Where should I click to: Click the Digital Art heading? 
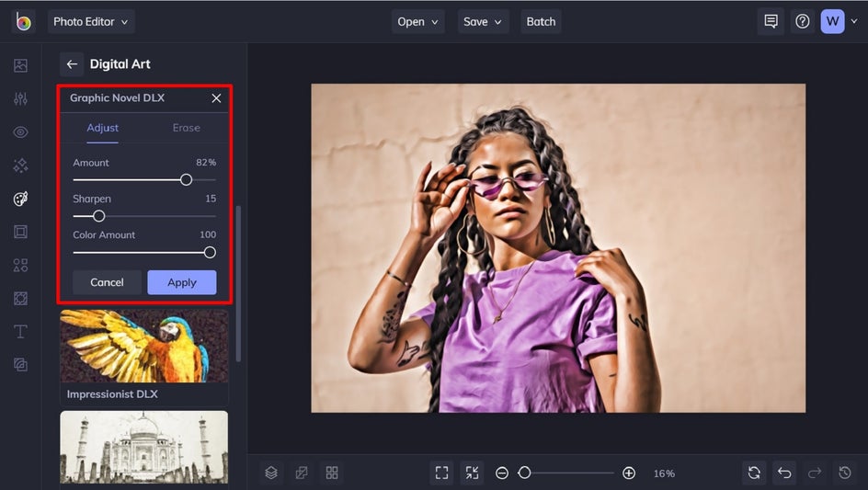click(120, 64)
